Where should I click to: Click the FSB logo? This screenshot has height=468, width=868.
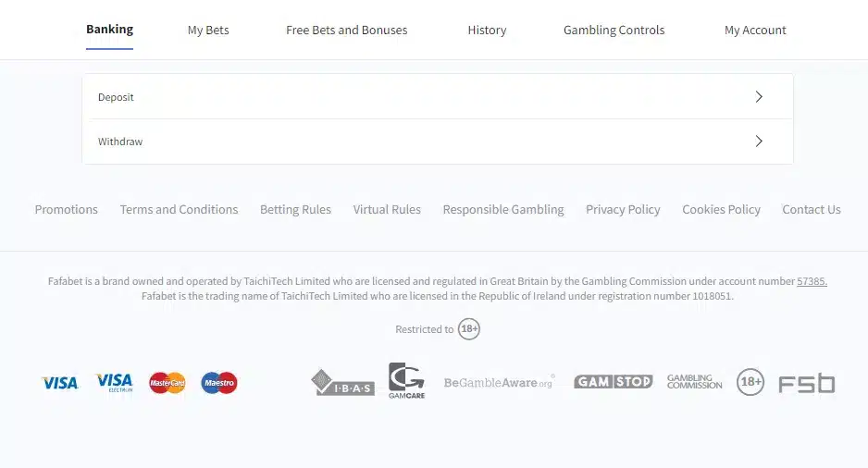point(806,383)
